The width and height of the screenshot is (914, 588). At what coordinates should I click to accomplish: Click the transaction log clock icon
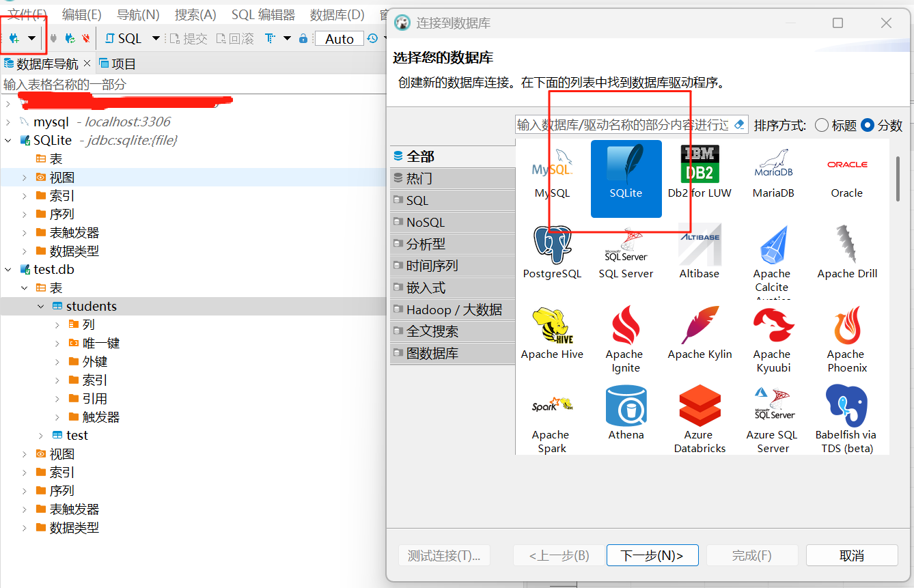[x=372, y=39]
